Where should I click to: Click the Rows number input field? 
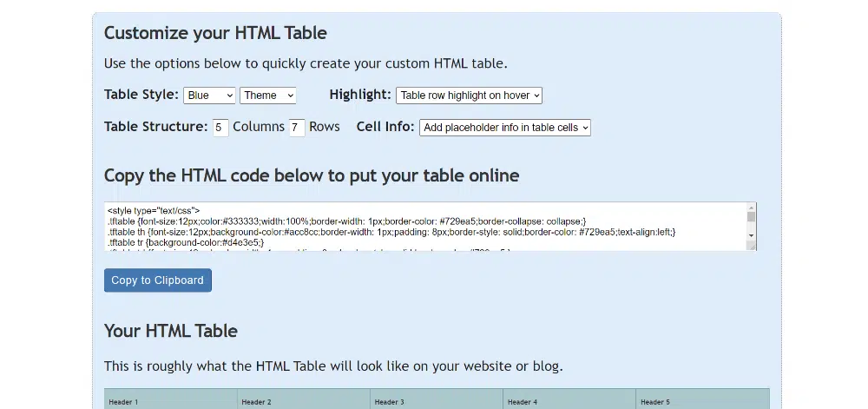click(297, 128)
